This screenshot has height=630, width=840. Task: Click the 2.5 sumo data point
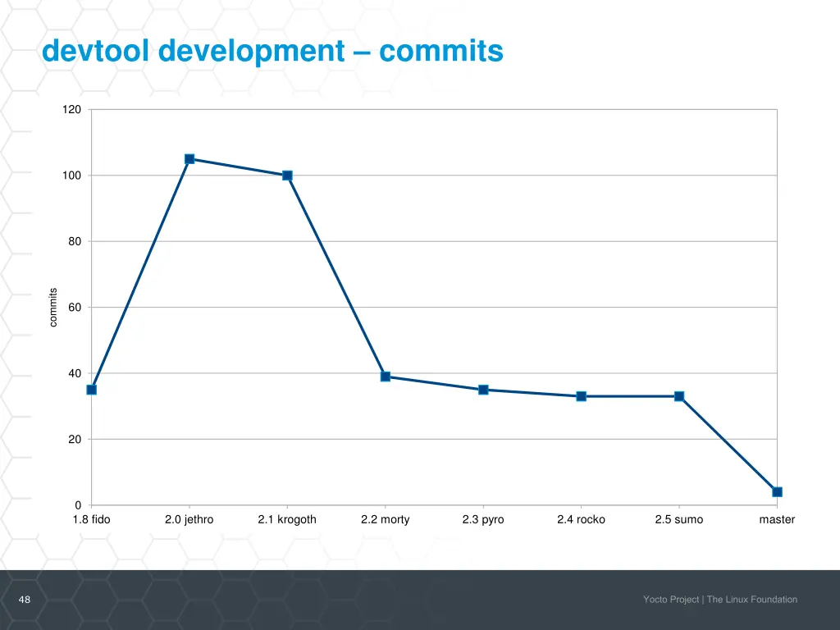click(x=679, y=396)
